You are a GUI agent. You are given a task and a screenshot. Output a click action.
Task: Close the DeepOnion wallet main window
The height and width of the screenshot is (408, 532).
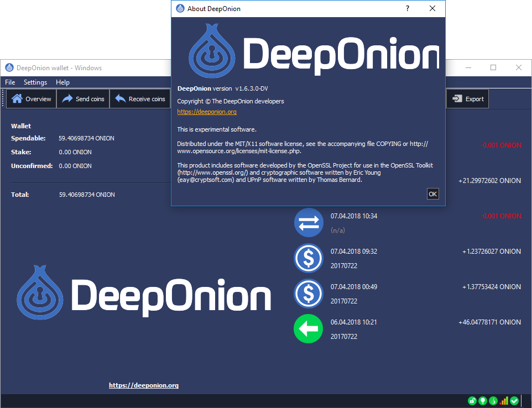tap(518, 68)
